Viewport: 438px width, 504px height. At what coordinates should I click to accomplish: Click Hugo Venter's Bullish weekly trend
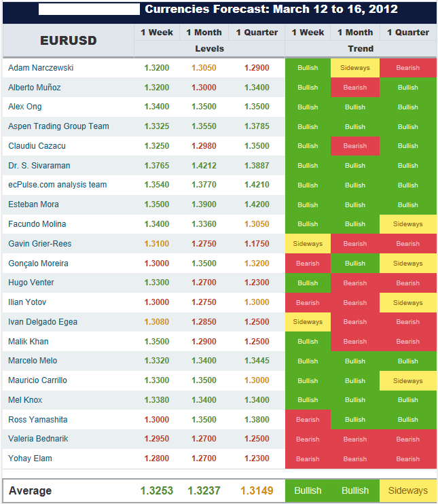(x=308, y=283)
